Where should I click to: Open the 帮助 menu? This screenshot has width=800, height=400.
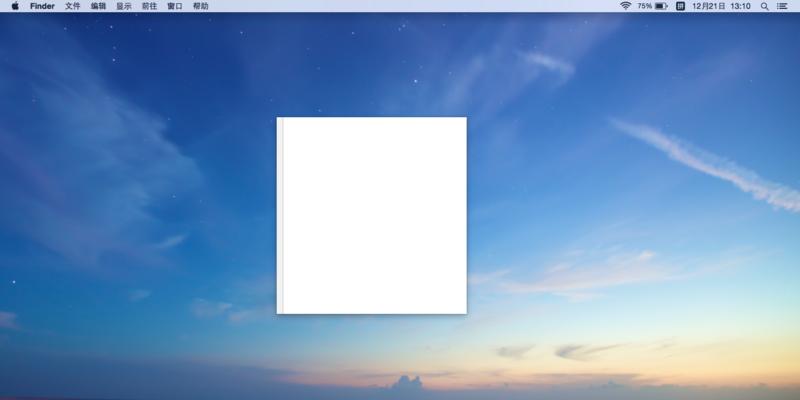tap(201, 6)
